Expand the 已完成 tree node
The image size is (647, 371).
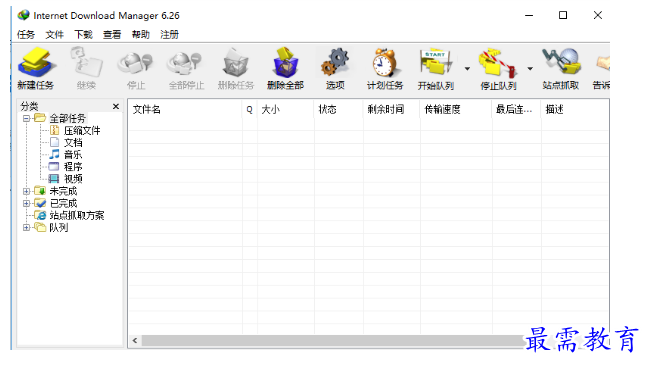26,203
